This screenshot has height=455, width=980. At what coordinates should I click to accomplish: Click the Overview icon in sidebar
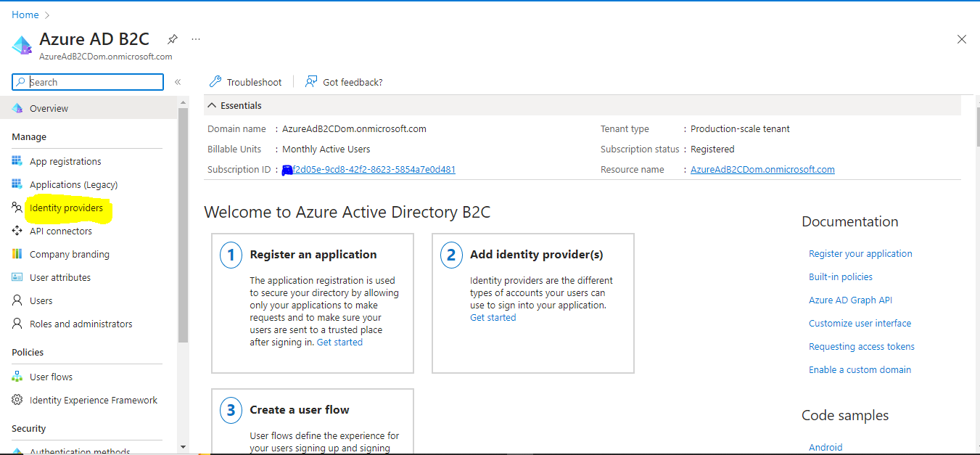point(17,108)
